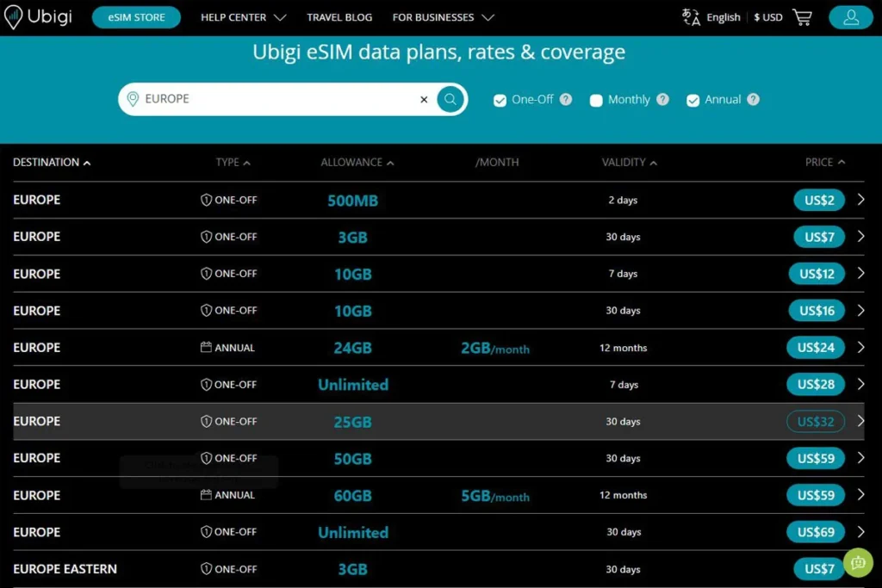The height and width of the screenshot is (588, 882).
Task: Click the eSIM STORE button
Action: 136,16
